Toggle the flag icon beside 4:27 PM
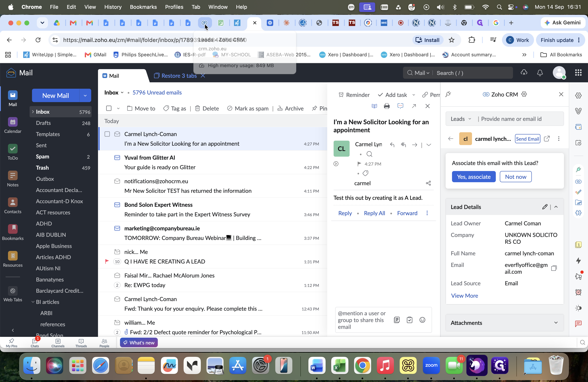 (359, 164)
